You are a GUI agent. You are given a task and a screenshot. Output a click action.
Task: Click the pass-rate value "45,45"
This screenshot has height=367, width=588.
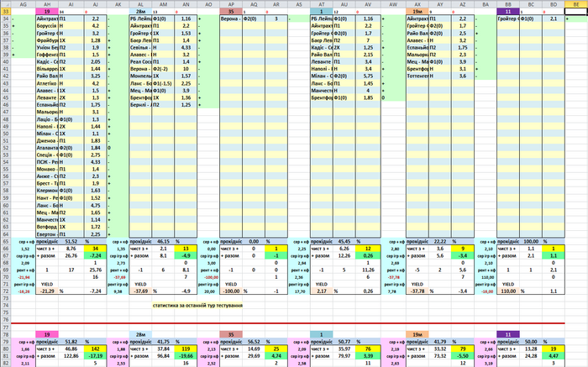click(x=344, y=241)
